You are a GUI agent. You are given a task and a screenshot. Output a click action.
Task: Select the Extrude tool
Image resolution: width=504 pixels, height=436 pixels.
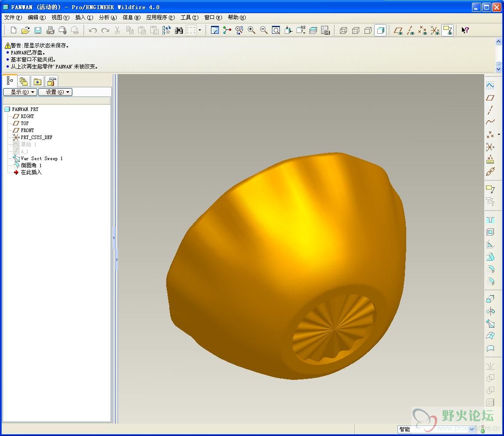click(490, 299)
